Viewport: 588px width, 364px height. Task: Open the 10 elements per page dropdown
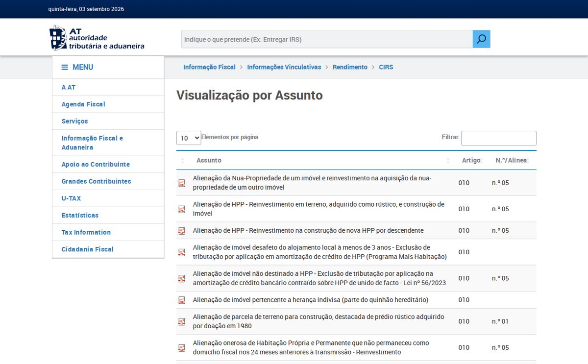[189, 138]
